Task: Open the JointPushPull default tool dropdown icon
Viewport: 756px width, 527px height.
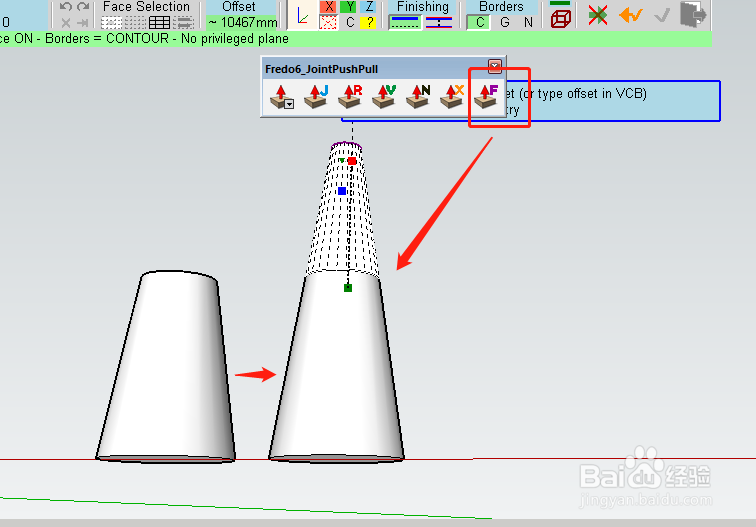Action: (282, 96)
